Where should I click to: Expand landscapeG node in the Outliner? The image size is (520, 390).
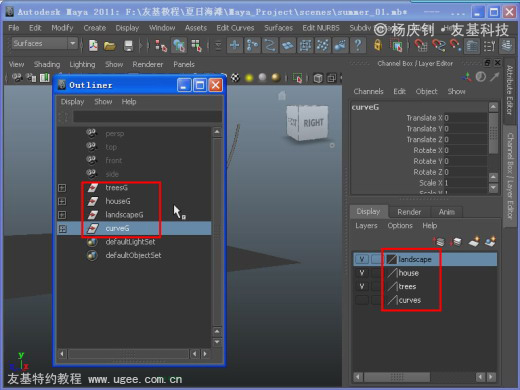pyautogui.click(x=62, y=215)
